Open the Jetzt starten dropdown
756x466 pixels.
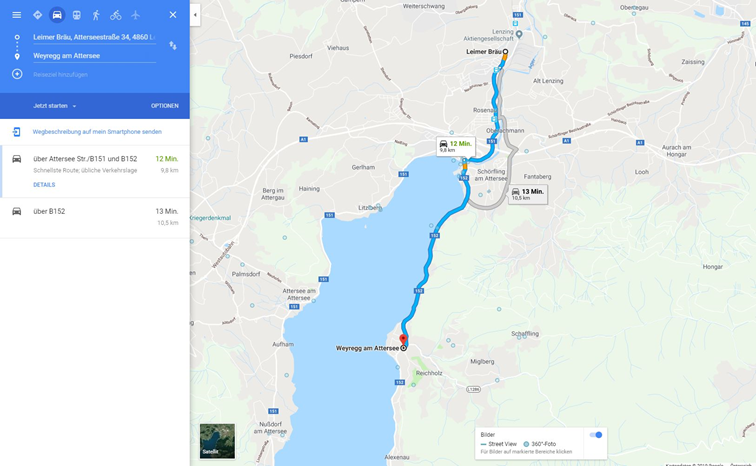pos(54,106)
